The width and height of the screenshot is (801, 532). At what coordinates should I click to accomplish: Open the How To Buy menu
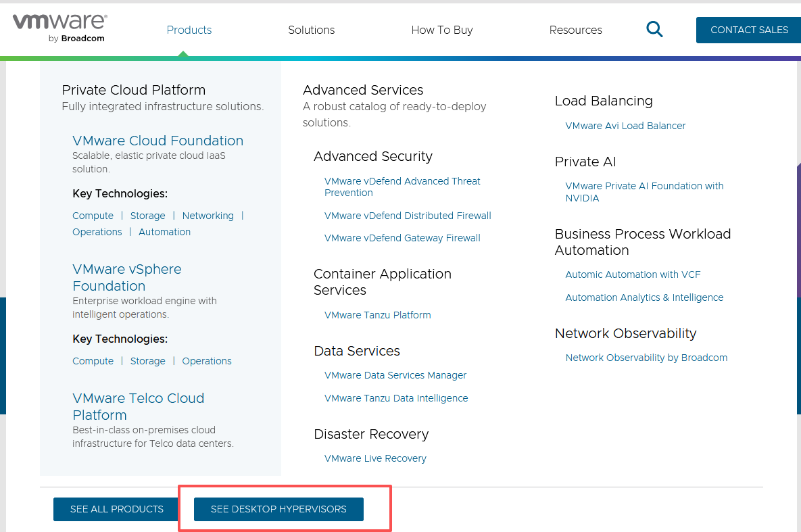pyautogui.click(x=442, y=30)
